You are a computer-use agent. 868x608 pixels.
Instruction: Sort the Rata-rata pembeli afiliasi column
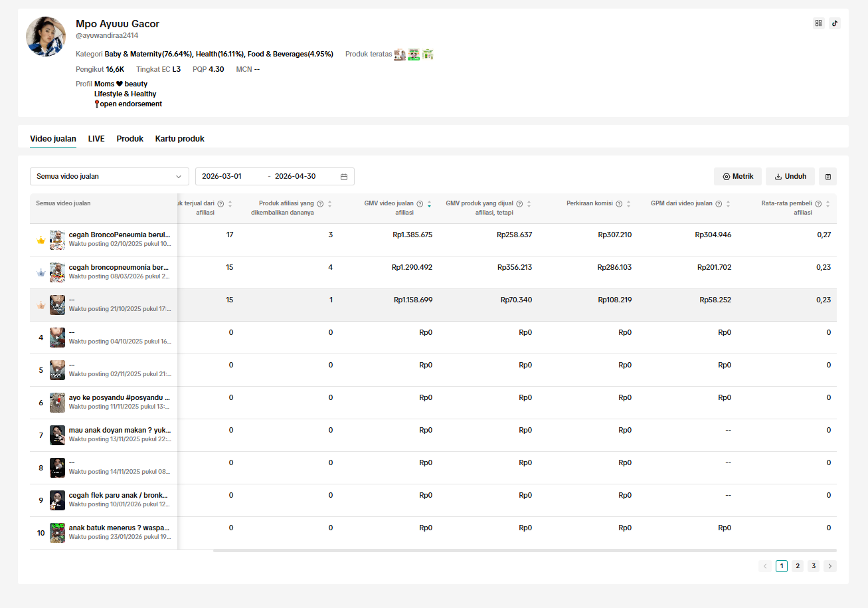[827, 204]
